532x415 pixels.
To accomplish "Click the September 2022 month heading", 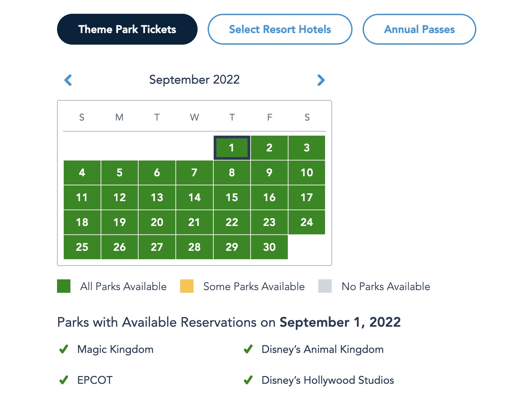I will (x=195, y=80).
